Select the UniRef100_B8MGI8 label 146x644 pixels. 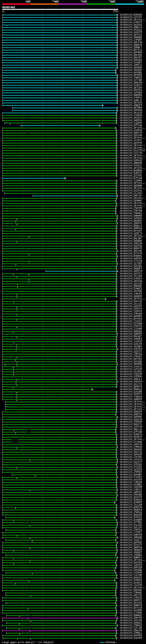coord(131,387)
